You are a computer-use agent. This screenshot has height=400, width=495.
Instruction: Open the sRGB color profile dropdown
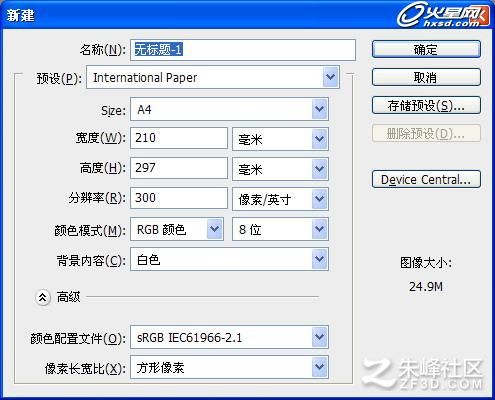coord(229,337)
